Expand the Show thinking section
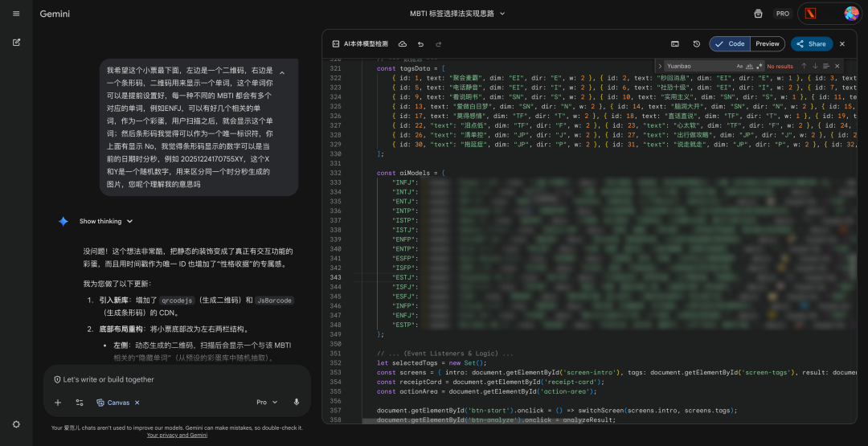This screenshot has height=446, width=868. tap(106, 221)
